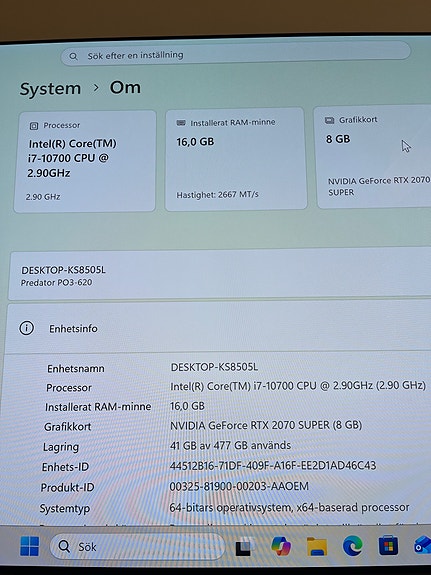Click the taskbar Sök search box

137,546
